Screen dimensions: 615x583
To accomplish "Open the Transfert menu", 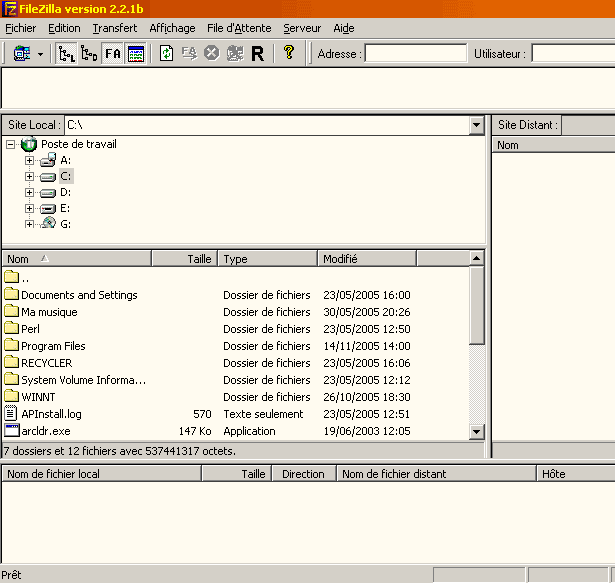I will coord(115,28).
